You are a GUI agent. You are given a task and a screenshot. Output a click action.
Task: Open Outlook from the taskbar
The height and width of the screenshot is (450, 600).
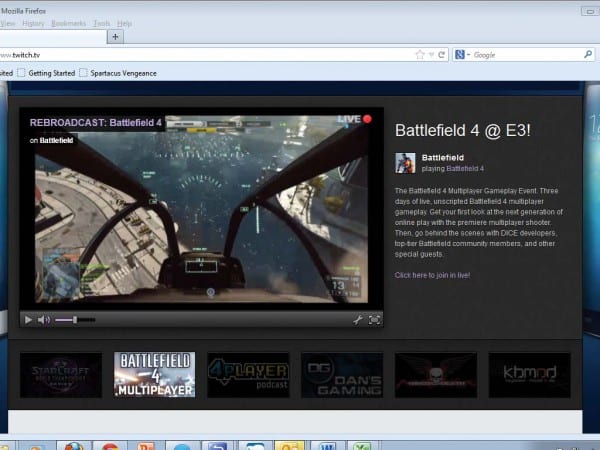coord(290,446)
